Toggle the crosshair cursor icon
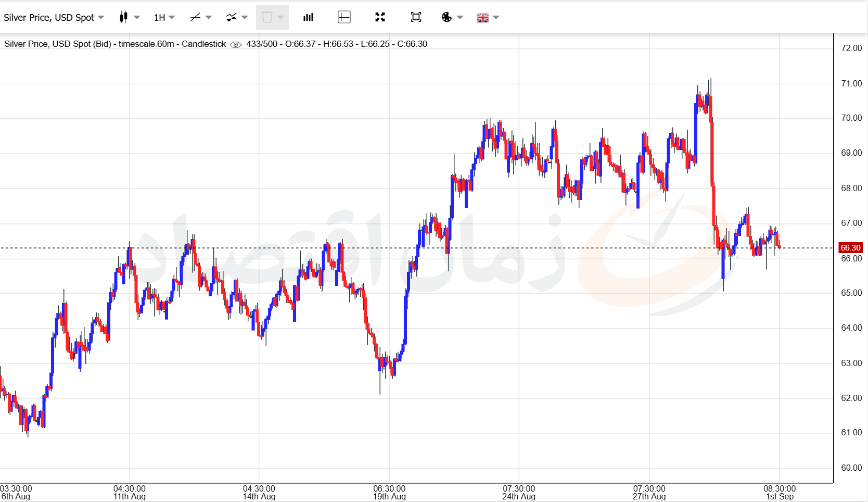This screenshot has height=502, width=868. click(344, 17)
